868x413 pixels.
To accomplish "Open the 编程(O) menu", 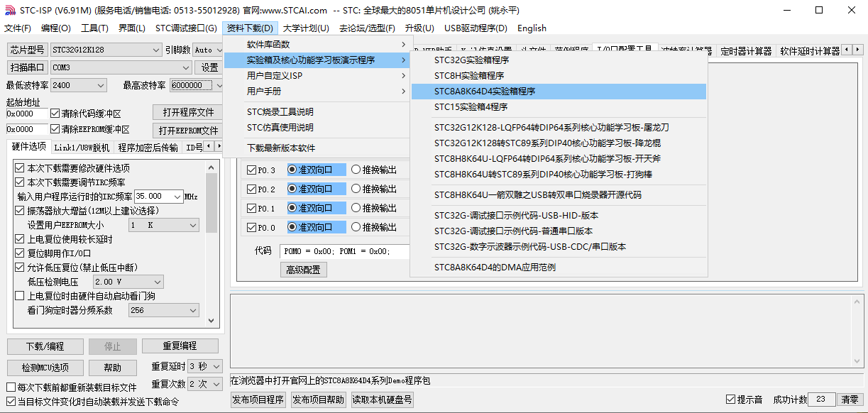I will tap(56, 28).
